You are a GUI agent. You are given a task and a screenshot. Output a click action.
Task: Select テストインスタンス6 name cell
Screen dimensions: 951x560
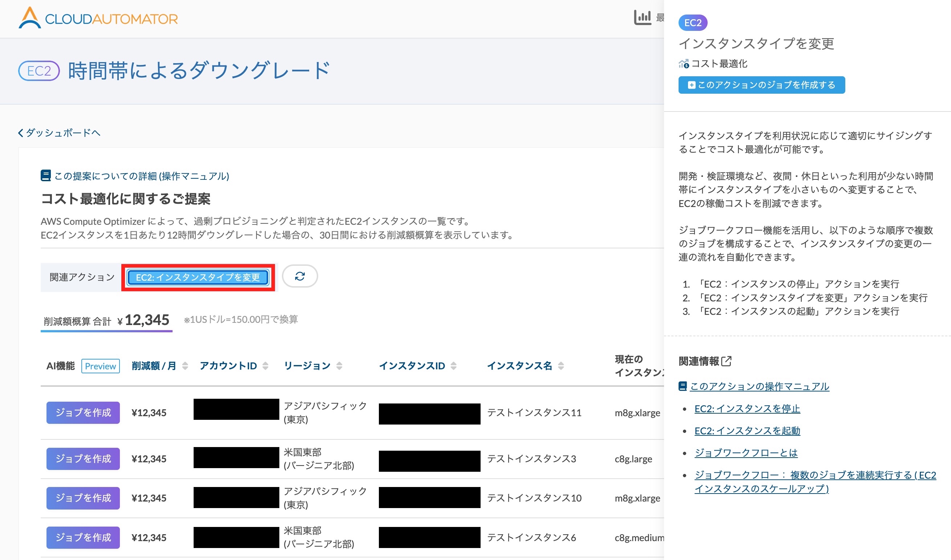(x=531, y=537)
